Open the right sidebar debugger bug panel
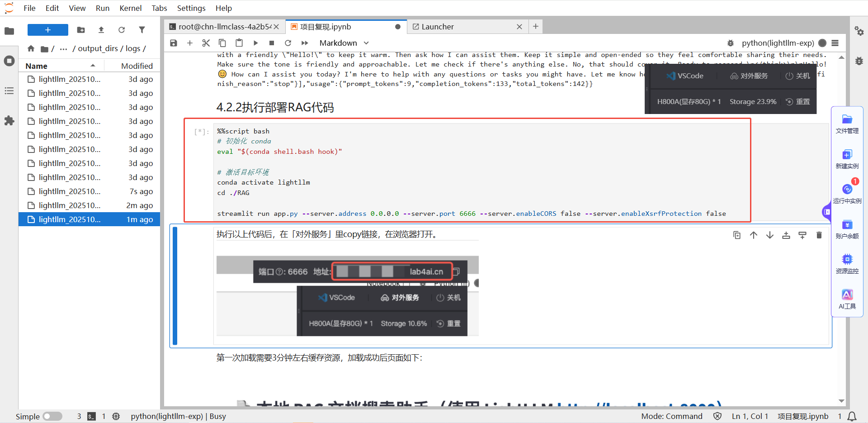Screen dimensions: 868x423 859,61
